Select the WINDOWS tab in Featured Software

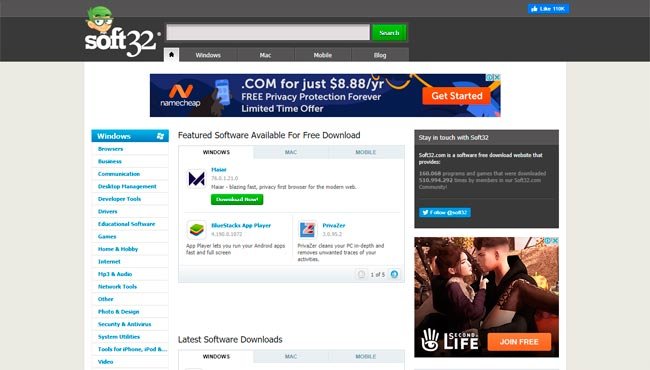click(x=216, y=152)
